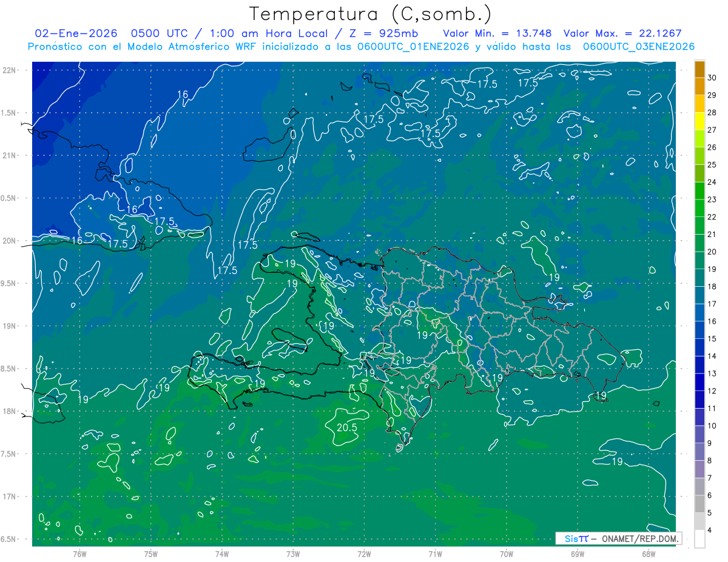The height and width of the screenshot is (562, 728).
Task: Click 'Modelo Atmosferico WRF' in the subtitle
Action: click(x=192, y=47)
